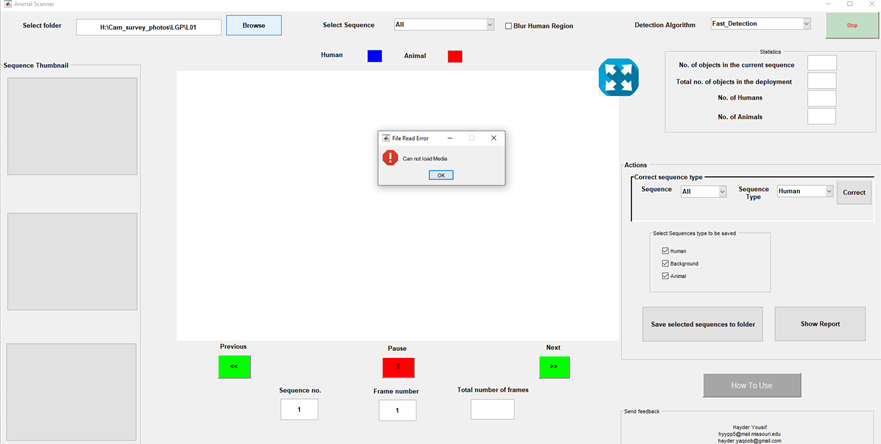The height and width of the screenshot is (444, 881).
Task: Click hyypp5@mail.missouri.edu email text
Action: coord(749,434)
